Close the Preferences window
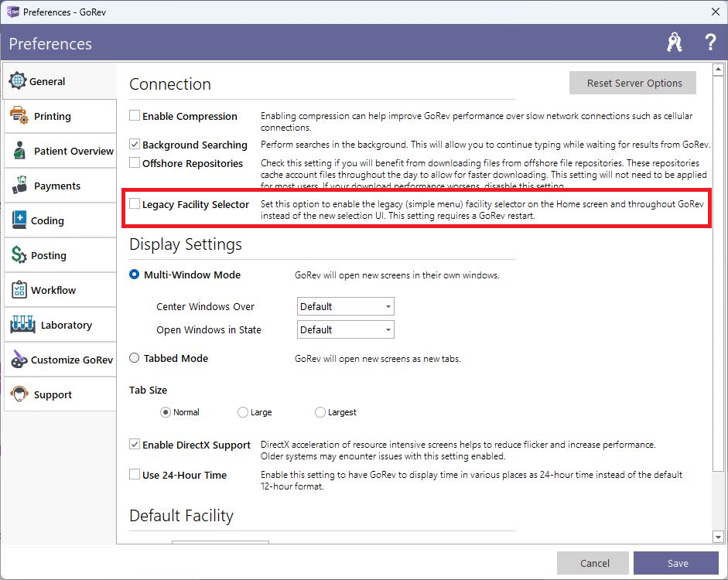 (x=716, y=12)
